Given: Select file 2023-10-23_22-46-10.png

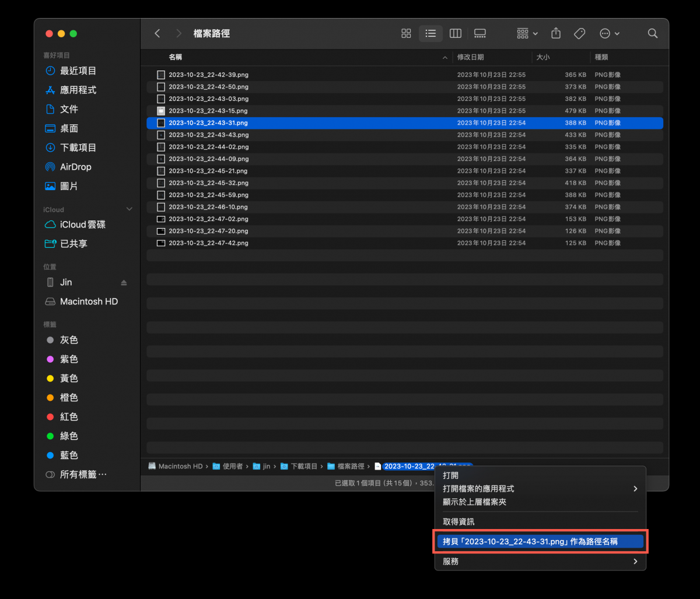Looking at the screenshot, I should [405, 207].
